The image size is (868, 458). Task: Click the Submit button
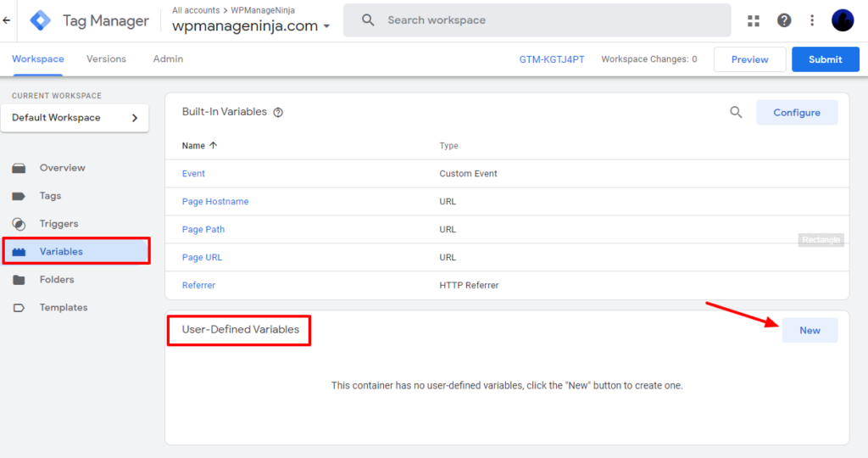click(826, 59)
